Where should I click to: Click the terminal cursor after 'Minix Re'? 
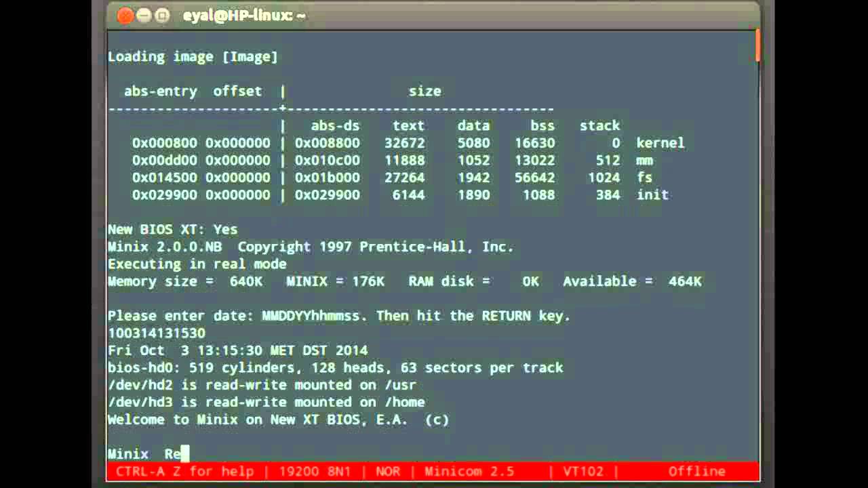click(x=184, y=453)
